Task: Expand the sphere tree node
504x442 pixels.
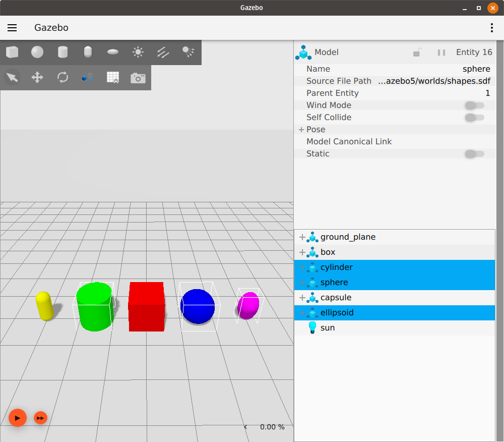Action: click(302, 283)
